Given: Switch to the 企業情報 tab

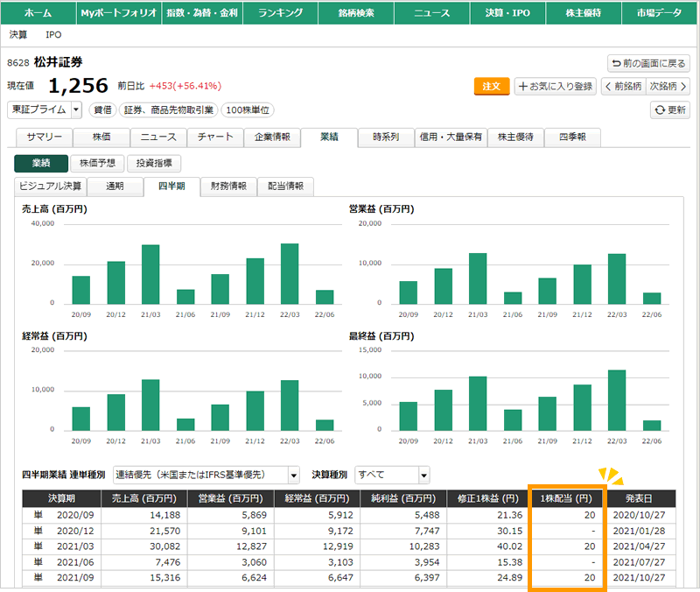Looking at the screenshot, I should click(272, 137).
